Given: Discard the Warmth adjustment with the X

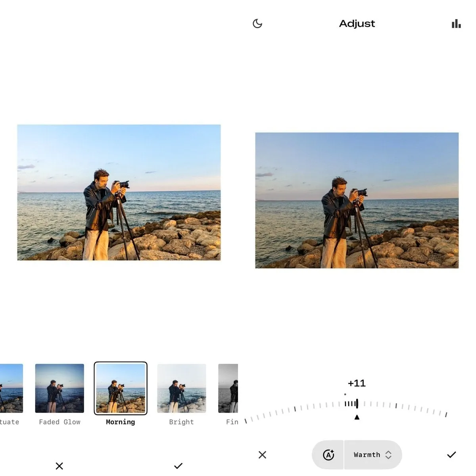Looking at the screenshot, I should pos(262,455).
